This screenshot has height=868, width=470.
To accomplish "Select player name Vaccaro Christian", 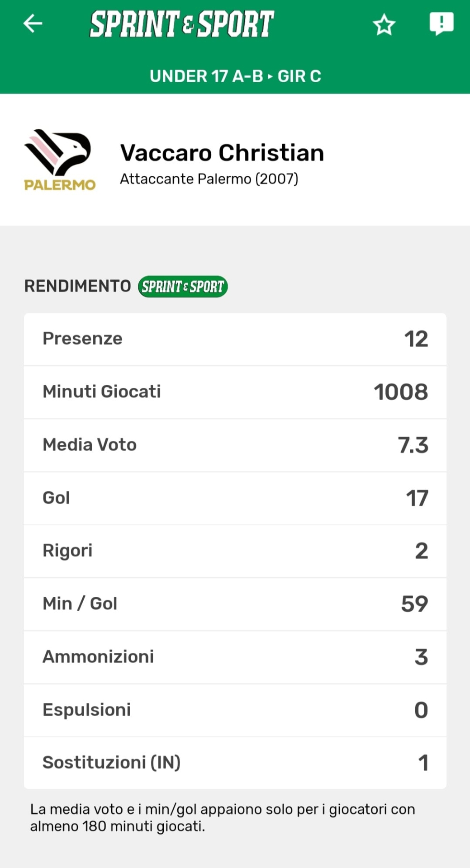I will tap(222, 153).
